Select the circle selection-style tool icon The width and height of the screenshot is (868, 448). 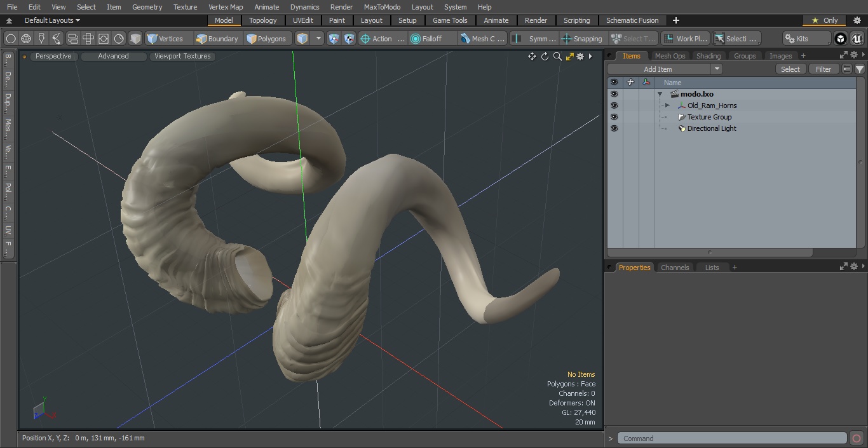pyautogui.click(x=11, y=39)
